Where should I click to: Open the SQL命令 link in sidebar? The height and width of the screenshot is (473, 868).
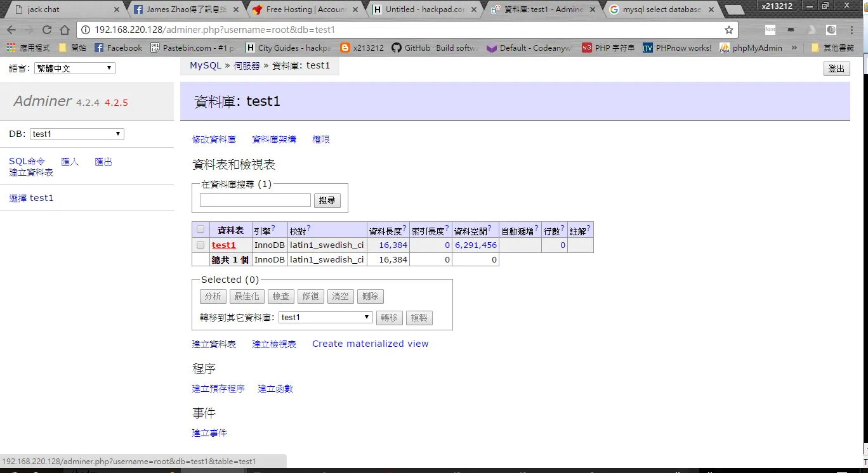coord(27,162)
